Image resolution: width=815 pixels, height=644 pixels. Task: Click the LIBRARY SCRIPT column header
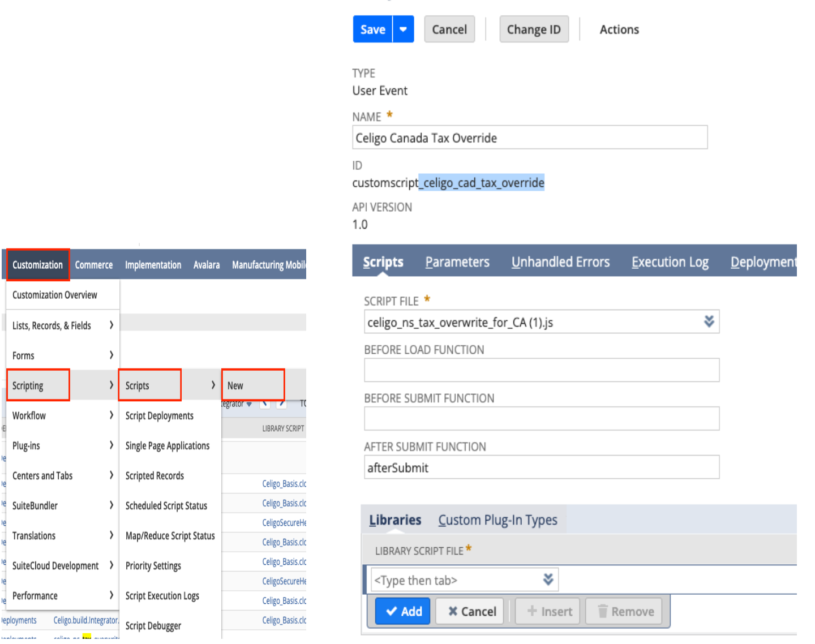pyautogui.click(x=283, y=428)
